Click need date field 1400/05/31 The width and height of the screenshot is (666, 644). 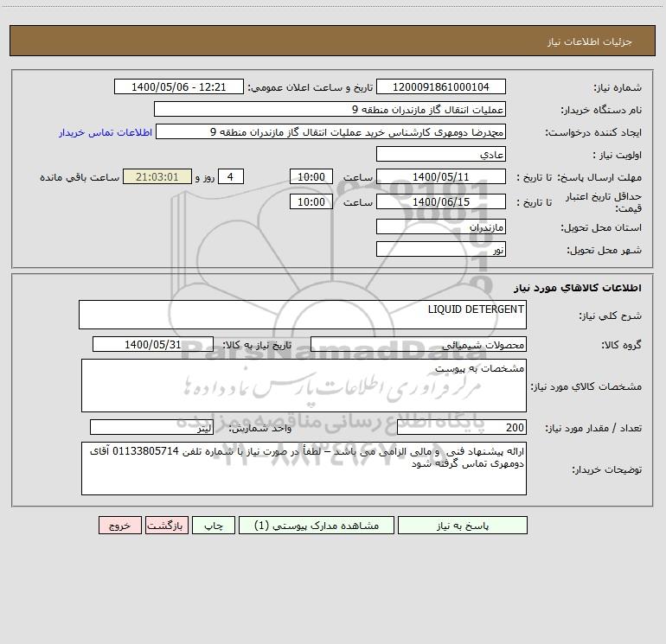tap(153, 344)
